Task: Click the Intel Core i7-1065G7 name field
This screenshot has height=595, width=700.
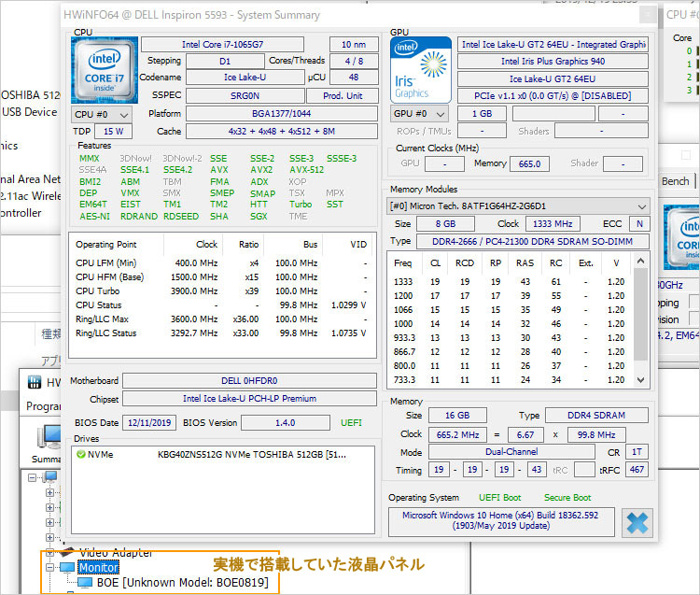Action: point(222,45)
